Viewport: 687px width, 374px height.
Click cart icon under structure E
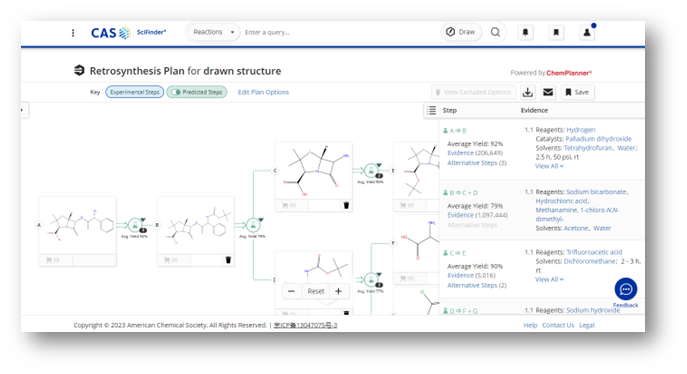click(x=407, y=205)
